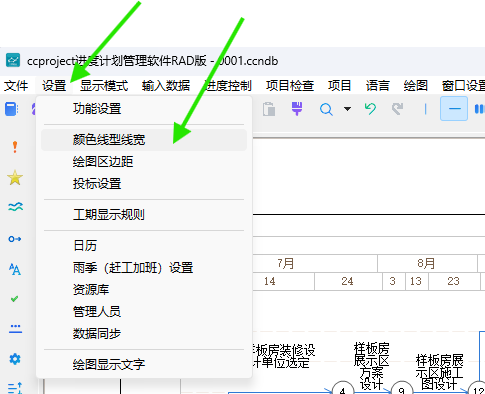Image resolution: width=485 pixels, height=394 pixels.
Task: Choose 管理人员 menu entry
Action: [144, 312]
